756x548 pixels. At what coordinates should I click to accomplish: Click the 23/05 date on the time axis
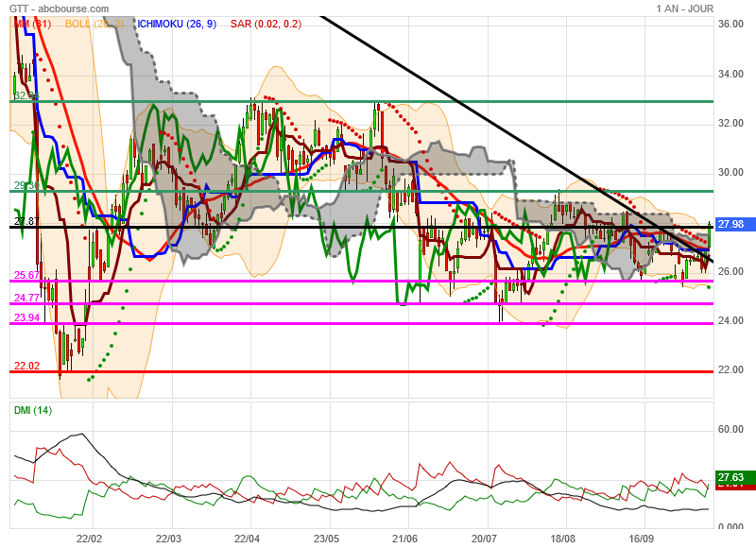pyautogui.click(x=326, y=539)
